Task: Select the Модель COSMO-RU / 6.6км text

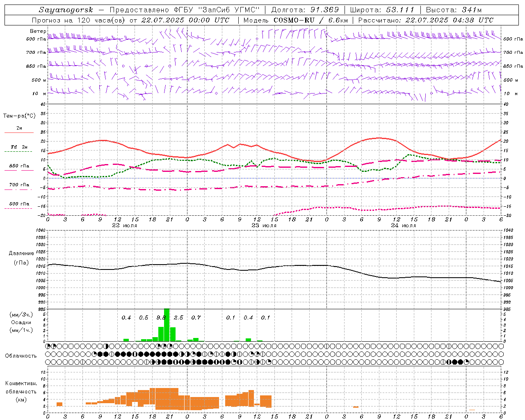Action: (296, 20)
